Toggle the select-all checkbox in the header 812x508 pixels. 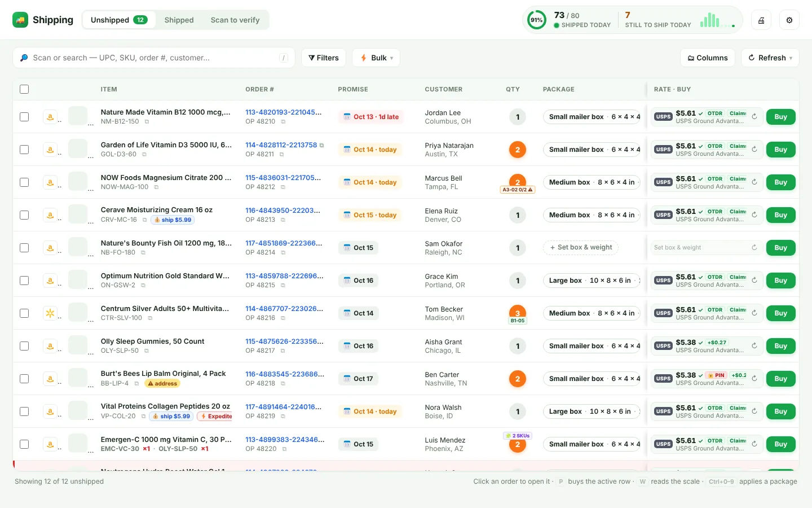pos(24,89)
